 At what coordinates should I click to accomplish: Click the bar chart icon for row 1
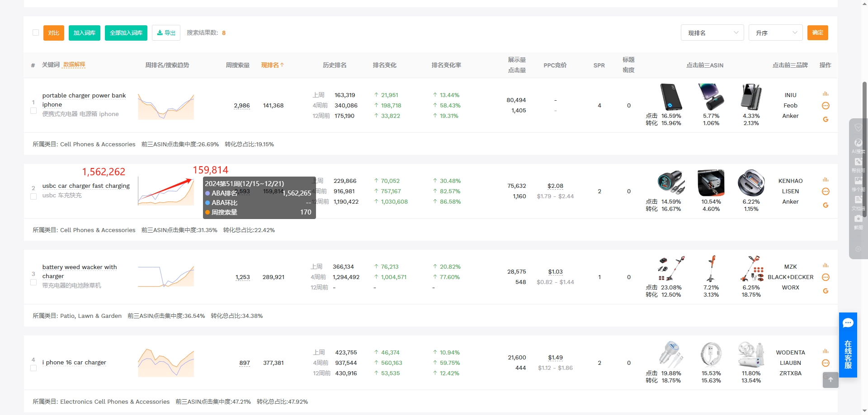tap(826, 94)
